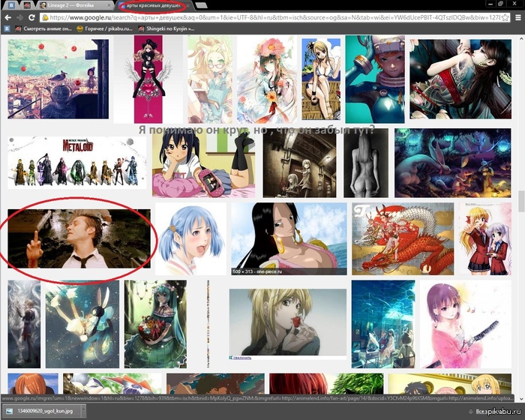Open the METALOID characters thumbnail
The width and height of the screenshot is (525, 420).
pos(76,163)
